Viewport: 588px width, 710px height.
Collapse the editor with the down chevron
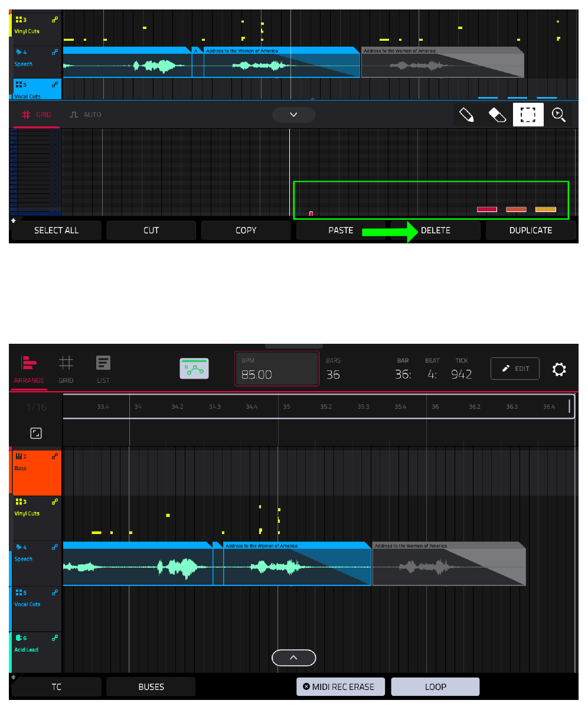[x=293, y=115]
